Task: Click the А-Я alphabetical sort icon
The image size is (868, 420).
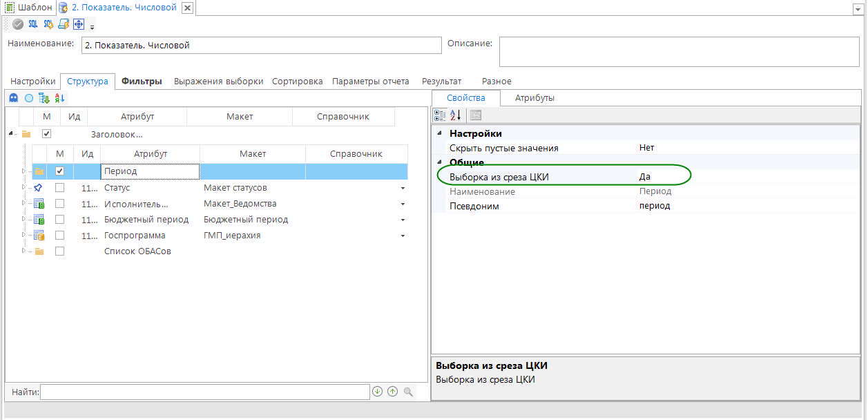Action: pyautogui.click(x=59, y=98)
